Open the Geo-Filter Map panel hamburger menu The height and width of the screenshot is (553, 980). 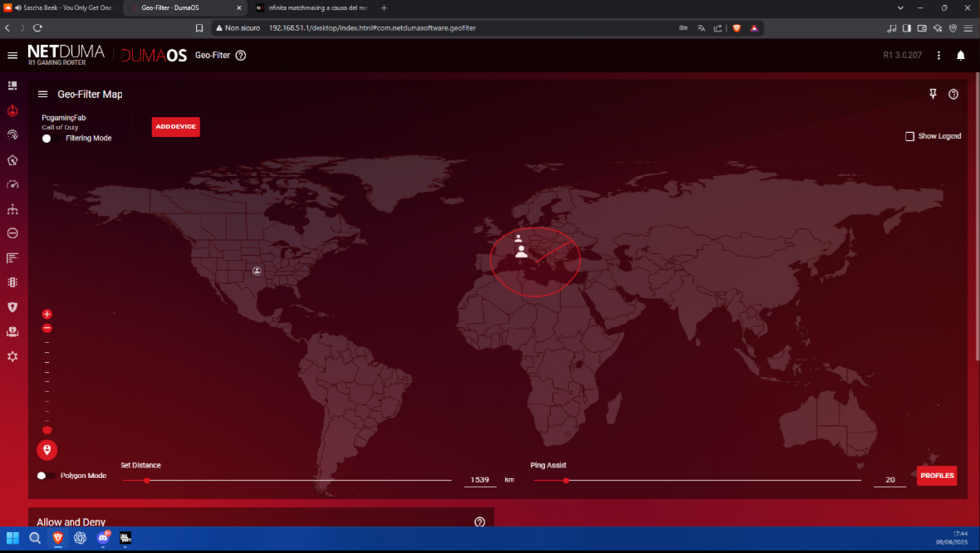pos(42,94)
